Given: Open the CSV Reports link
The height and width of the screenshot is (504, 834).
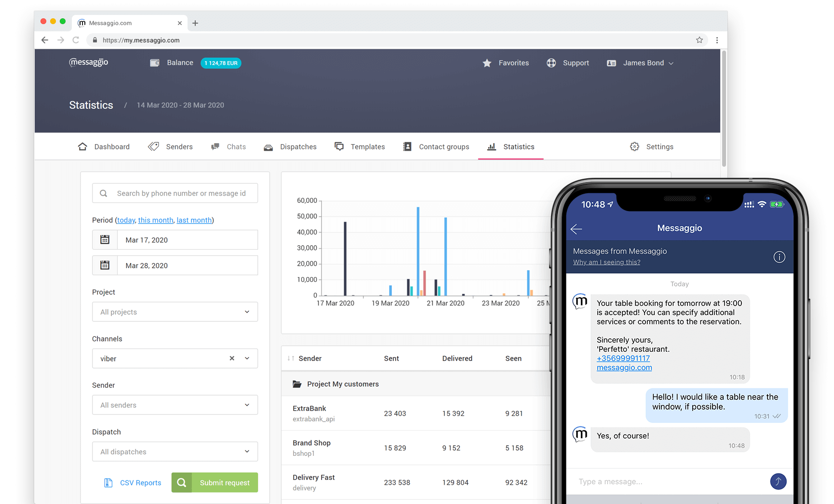Looking at the screenshot, I should [x=140, y=483].
